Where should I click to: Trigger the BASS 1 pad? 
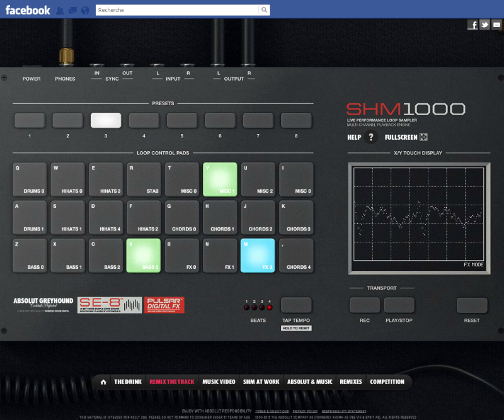pyautogui.click(x=68, y=256)
